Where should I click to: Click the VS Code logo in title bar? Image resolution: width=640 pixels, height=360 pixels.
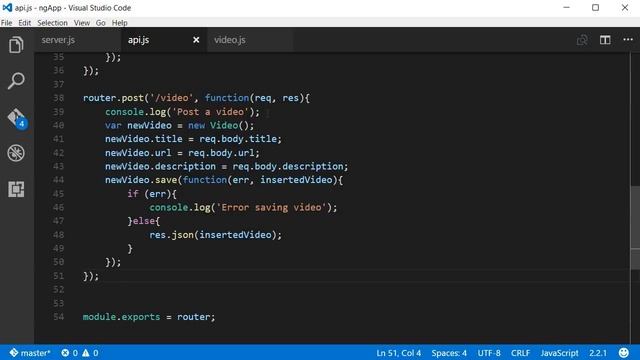pyautogui.click(x=7, y=7)
